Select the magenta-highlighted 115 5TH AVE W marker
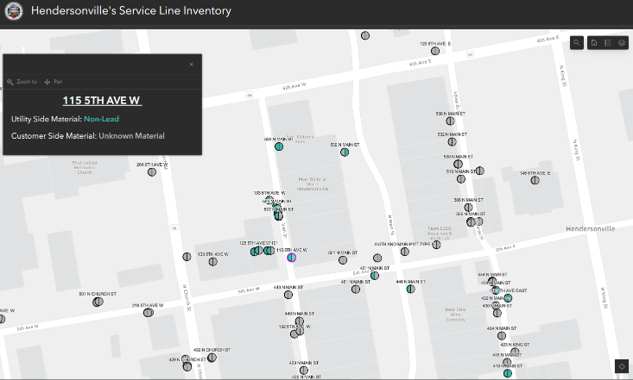Image resolution: width=633 pixels, height=380 pixels. point(291,257)
